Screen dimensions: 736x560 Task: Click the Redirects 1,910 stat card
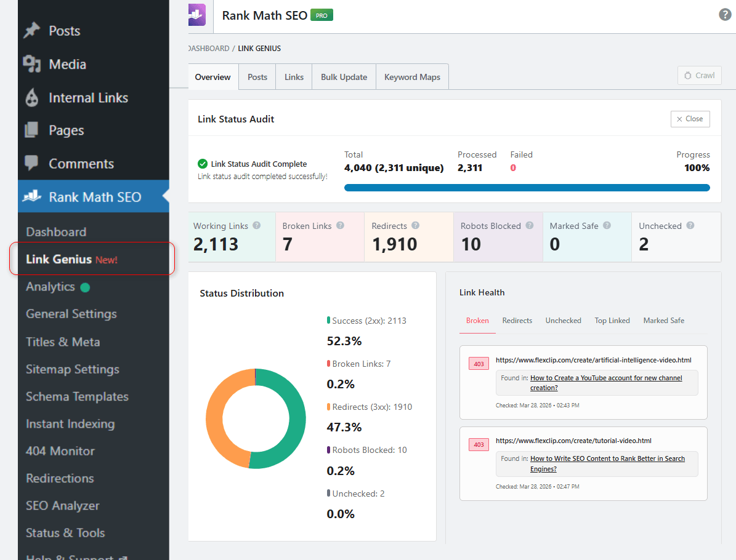(409, 237)
